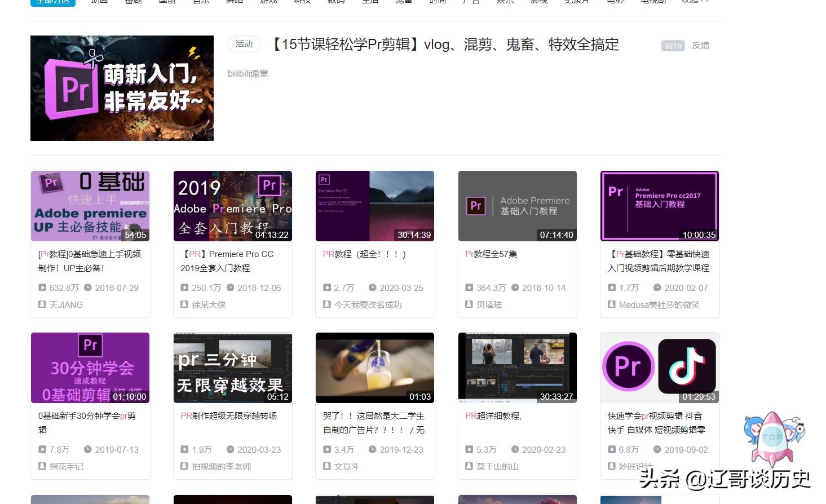Visit uploader 莫干山的山

pyautogui.click(x=498, y=466)
